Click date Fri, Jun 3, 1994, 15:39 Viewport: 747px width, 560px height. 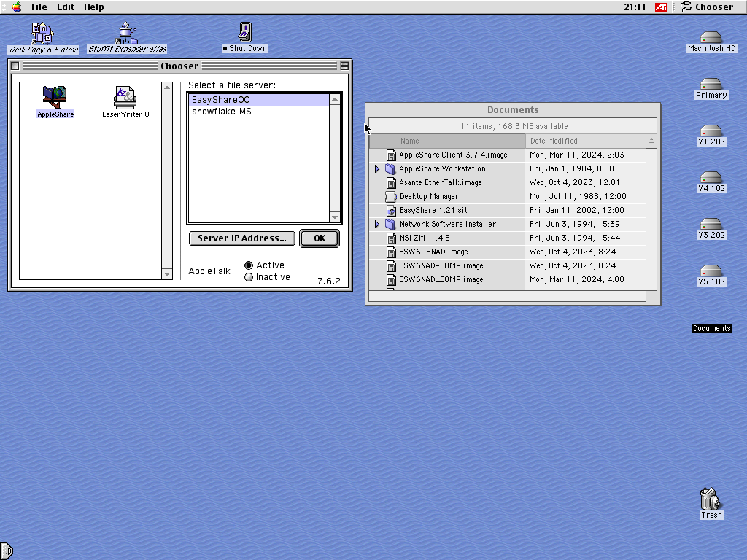(575, 224)
